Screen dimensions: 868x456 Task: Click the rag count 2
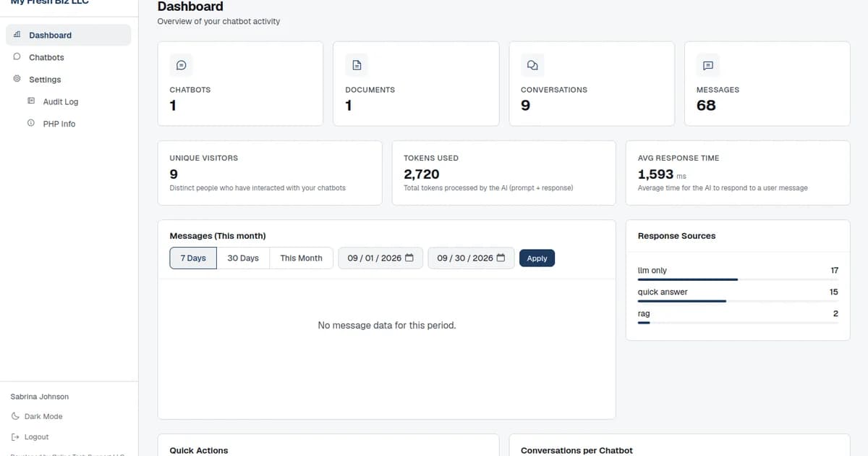(x=835, y=313)
